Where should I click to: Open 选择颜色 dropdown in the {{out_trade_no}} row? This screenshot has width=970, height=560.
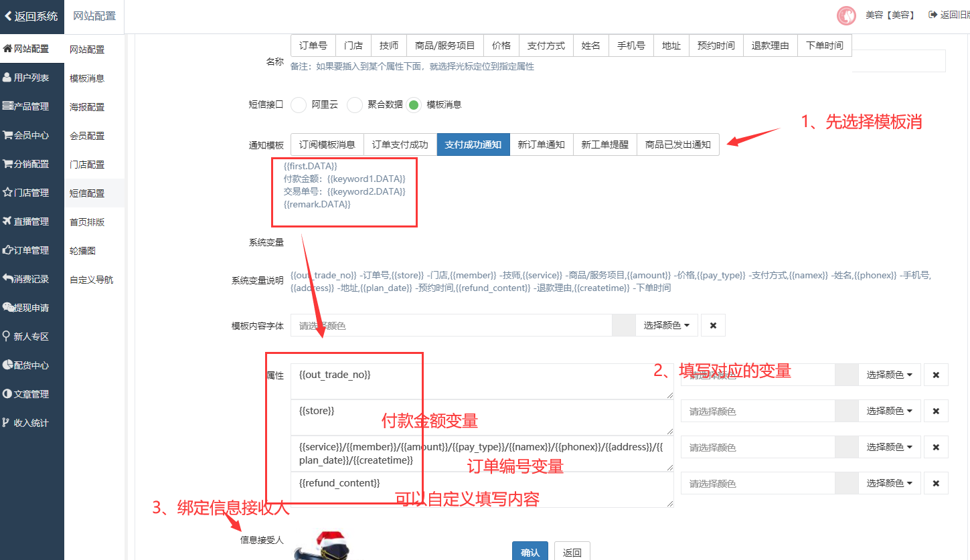pos(890,375)
